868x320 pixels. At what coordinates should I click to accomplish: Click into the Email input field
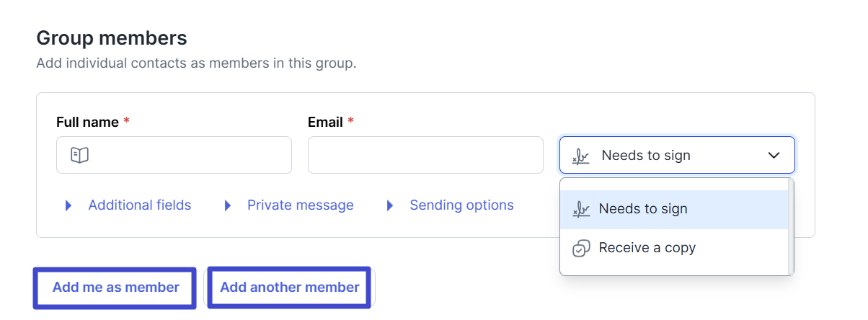click(x=425, y=155)
